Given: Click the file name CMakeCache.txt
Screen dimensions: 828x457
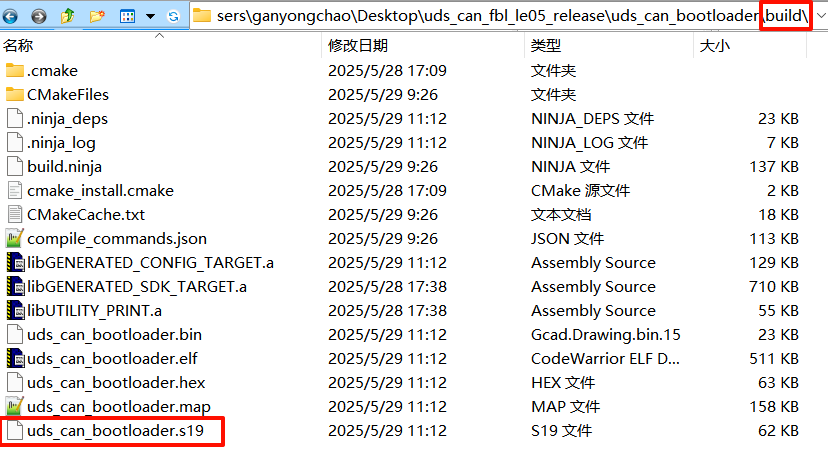Looking at the screenshot, I should pos(86,215).
